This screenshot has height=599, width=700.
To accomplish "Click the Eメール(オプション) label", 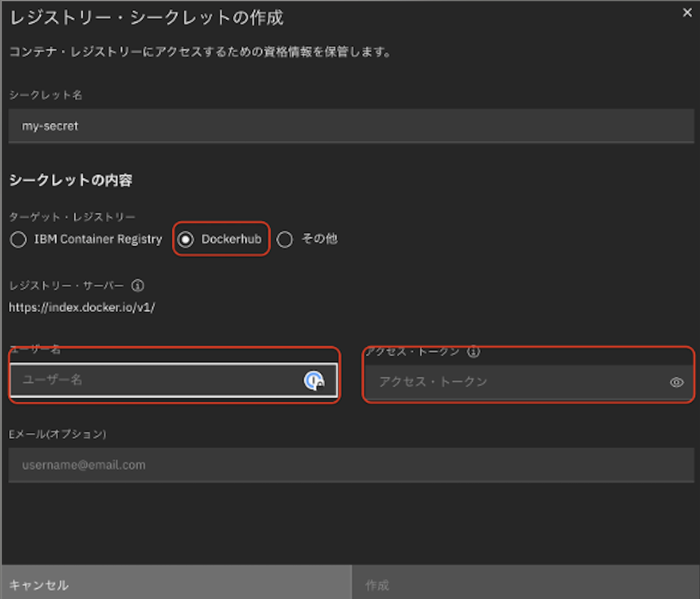I will (58, 434).
